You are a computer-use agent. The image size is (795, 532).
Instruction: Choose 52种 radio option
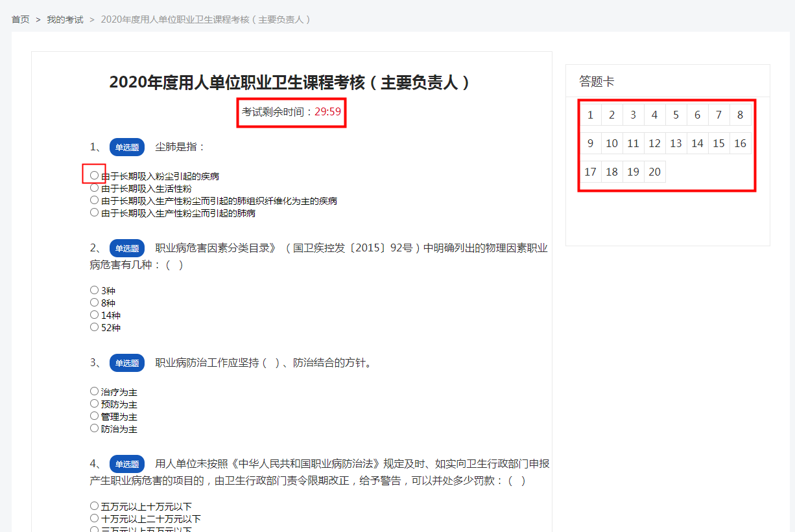95,327
